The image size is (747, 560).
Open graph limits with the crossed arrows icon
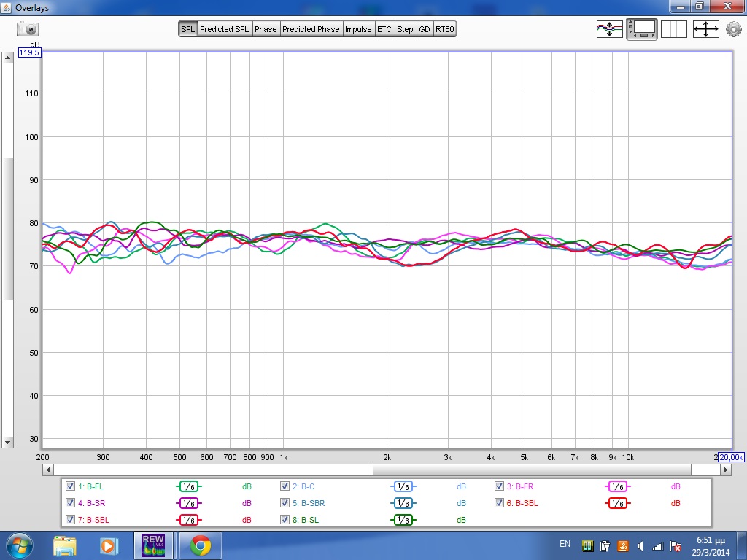click(x=705, y=29)
